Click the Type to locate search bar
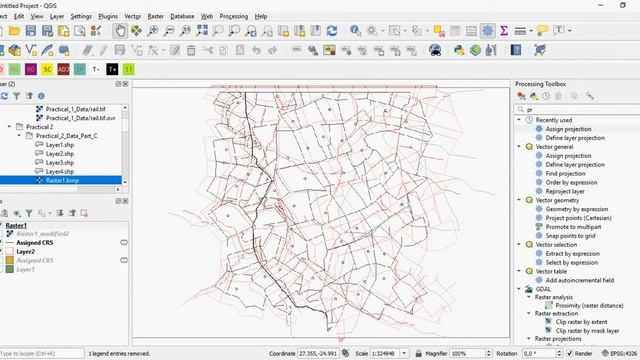 (42, 353)
